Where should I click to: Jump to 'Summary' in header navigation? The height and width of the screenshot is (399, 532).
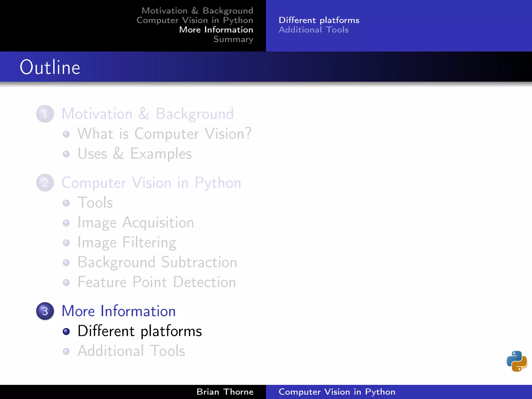pyautogui.click(x=233, y=39)
